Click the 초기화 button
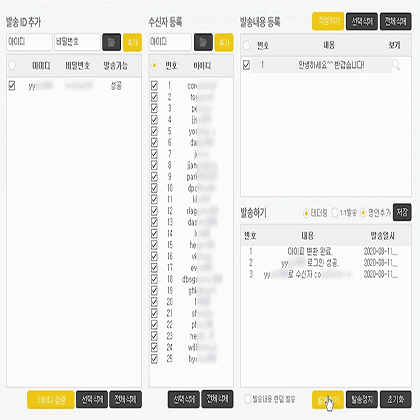The width and height of the screenshot is (420, 420). point(396,399)
